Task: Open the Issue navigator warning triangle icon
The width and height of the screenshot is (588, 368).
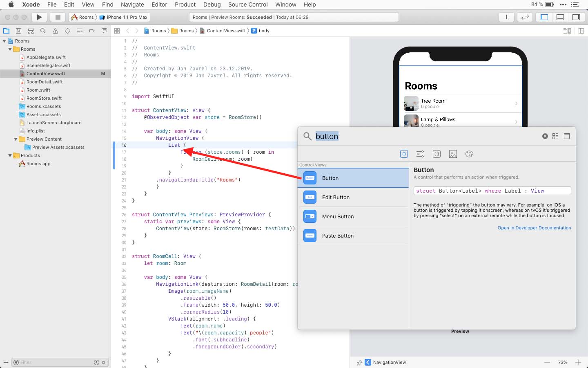Action: [55, 30]
